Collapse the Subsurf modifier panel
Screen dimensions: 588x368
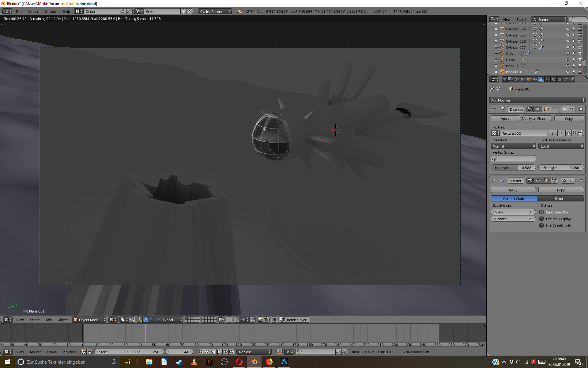(x=494, y=181)
